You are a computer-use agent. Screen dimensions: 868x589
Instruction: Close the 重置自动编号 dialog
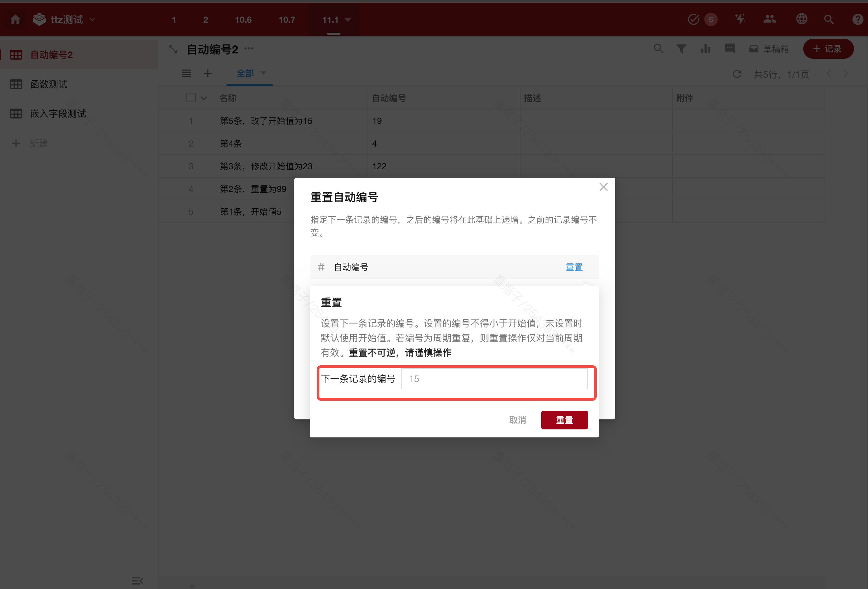(604, 187)
